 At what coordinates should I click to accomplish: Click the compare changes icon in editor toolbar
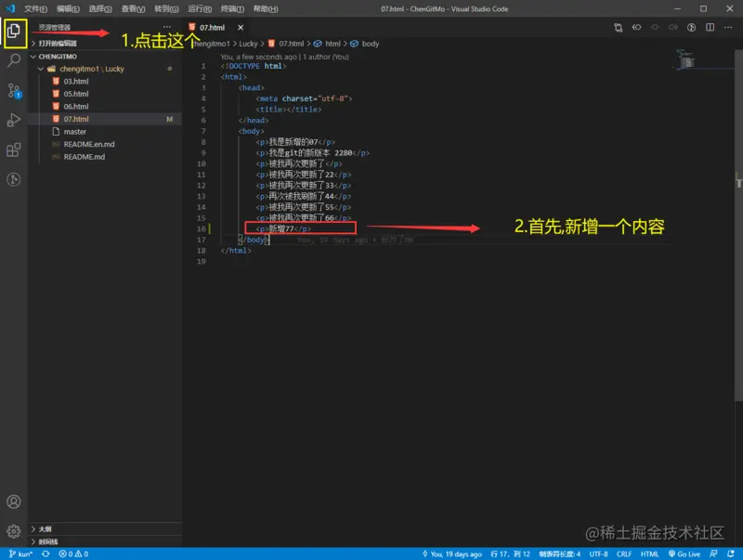tap(618, 28)
